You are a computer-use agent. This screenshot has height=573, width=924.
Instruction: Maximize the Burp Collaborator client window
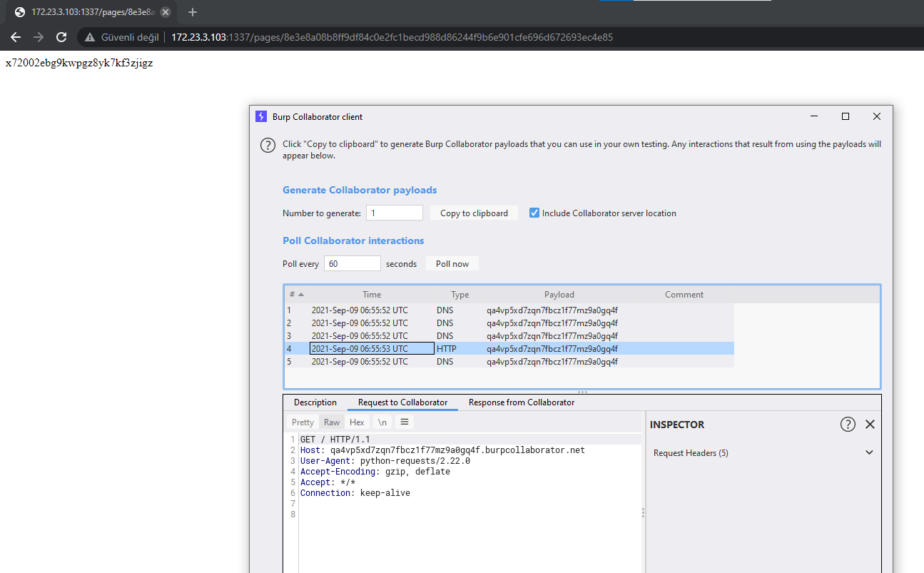(x=846, y=116)
